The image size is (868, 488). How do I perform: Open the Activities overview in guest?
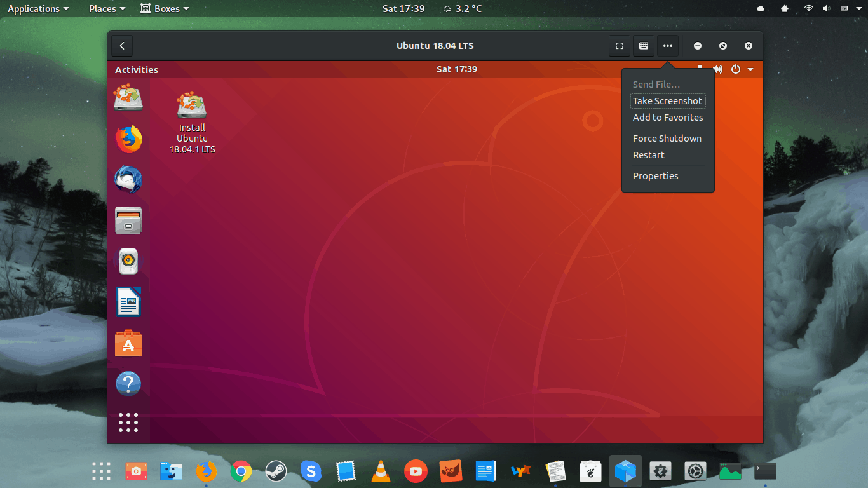coord(137,70)
